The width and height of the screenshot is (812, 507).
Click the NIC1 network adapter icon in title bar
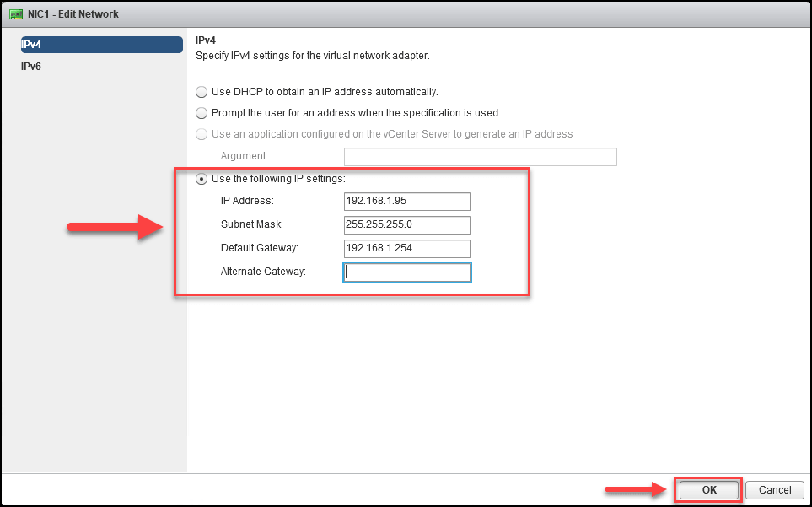16,14
